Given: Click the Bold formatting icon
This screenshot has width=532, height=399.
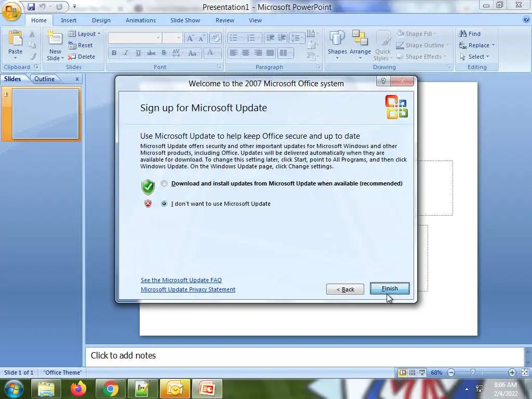Looking at the screenshot, I should pos(114,53).
